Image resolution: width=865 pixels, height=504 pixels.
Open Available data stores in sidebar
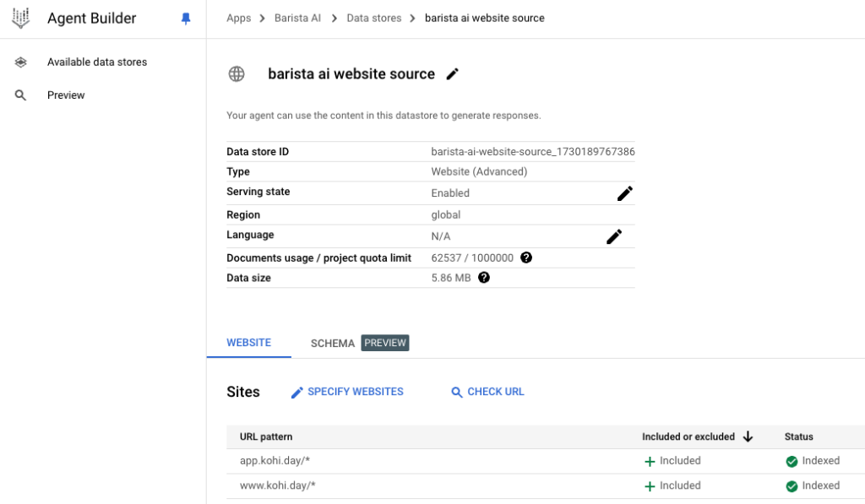tap(97, 62)
